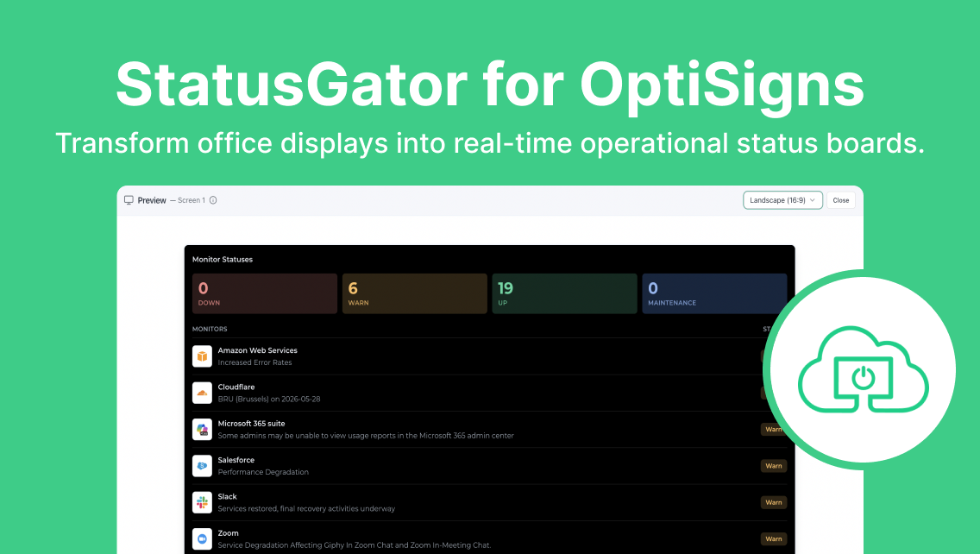Viewport: 980px width, 554px height.
Task: Click the Warn badge on the Salesforce row
Action: [x=774, y=466]
